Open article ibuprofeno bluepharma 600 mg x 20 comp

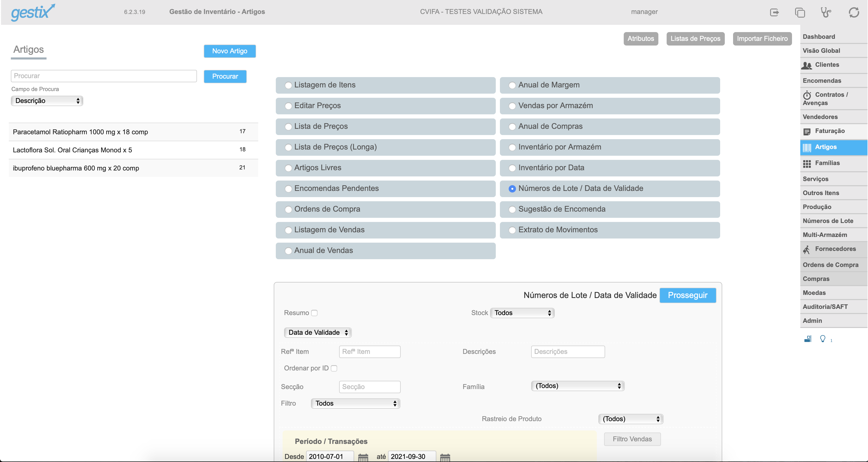click(133, 168)
